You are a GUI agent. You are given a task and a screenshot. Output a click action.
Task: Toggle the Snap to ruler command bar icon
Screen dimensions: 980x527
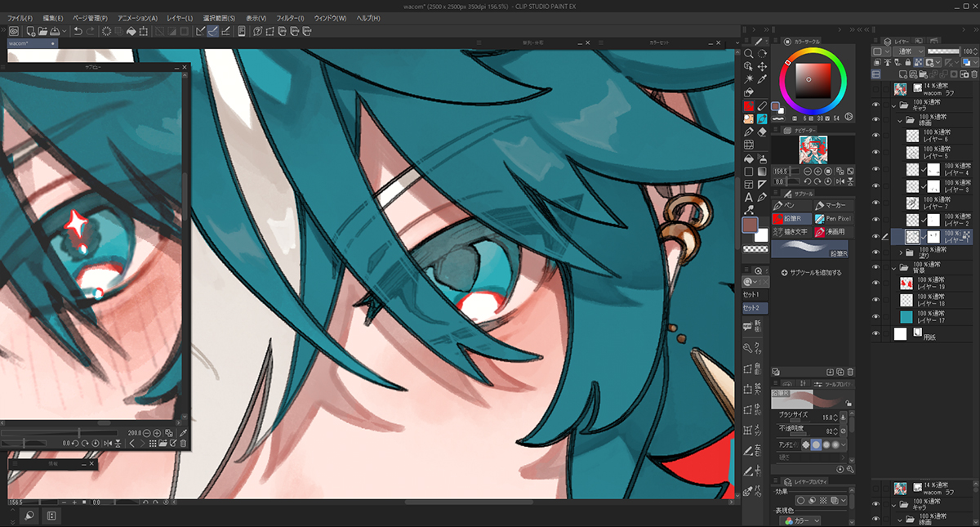click(x=201, y=31)
